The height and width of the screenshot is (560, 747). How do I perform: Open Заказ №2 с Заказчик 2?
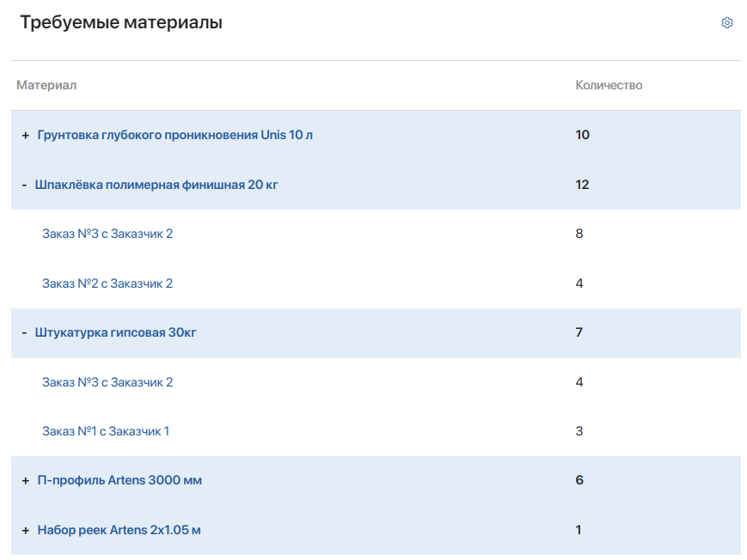107,283
